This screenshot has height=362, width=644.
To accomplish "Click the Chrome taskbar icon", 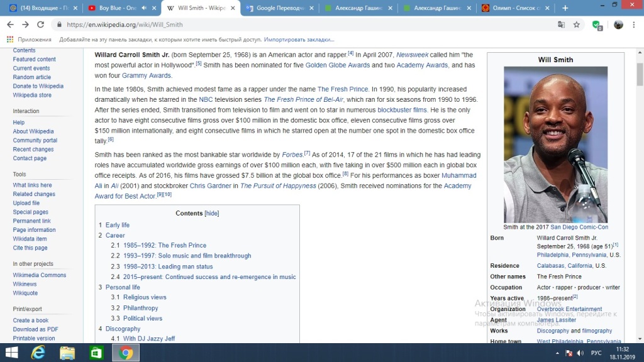I will 126,353.
